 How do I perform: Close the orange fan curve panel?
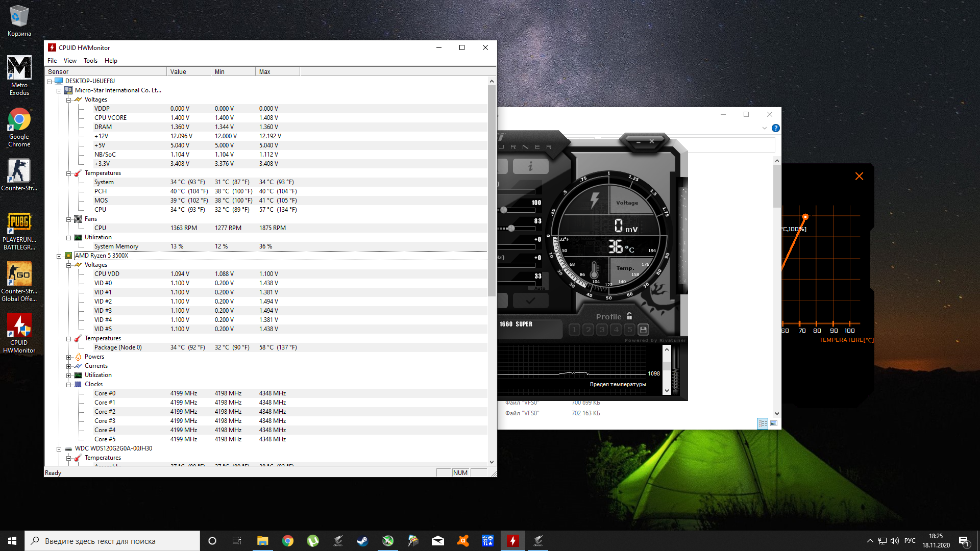click(x=859, y=176)
